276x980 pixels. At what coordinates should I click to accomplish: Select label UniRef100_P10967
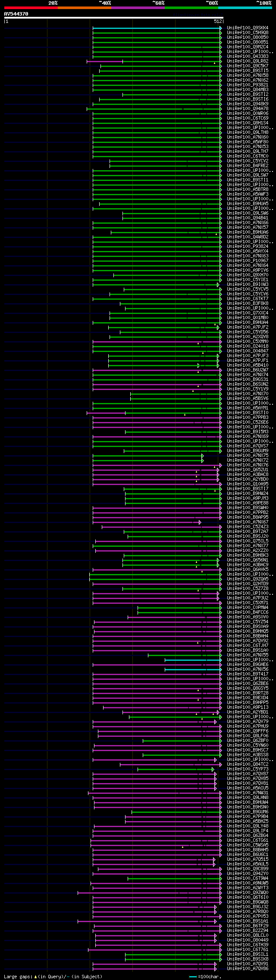click(248, 261)
